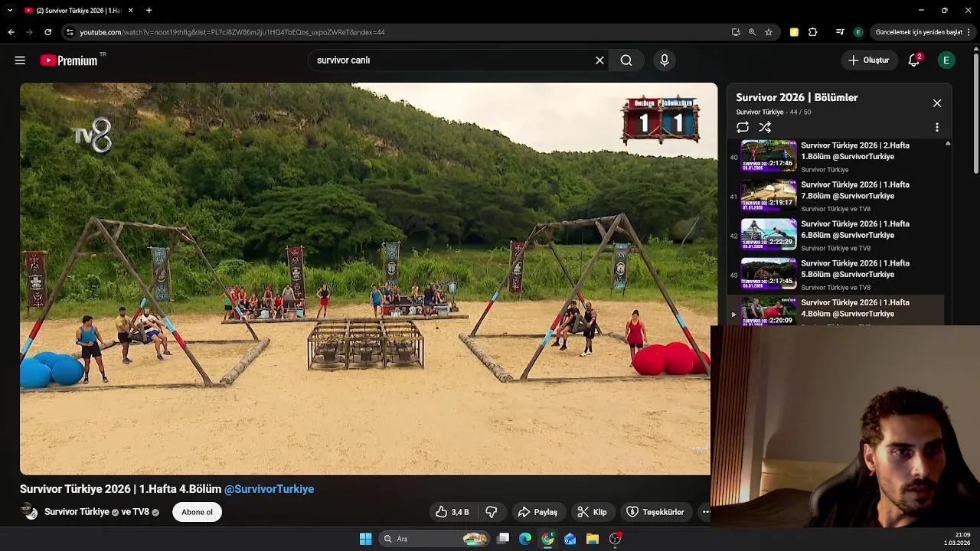The height and width of the screenshot is (551, 980).
Task: Click Güncellemek için yeniden başlat update button
Action: click(919, 32)
